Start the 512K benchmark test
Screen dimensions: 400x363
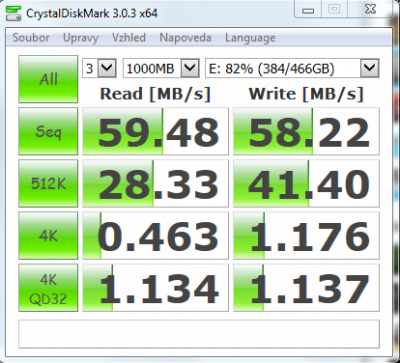[x=48, y=183]
